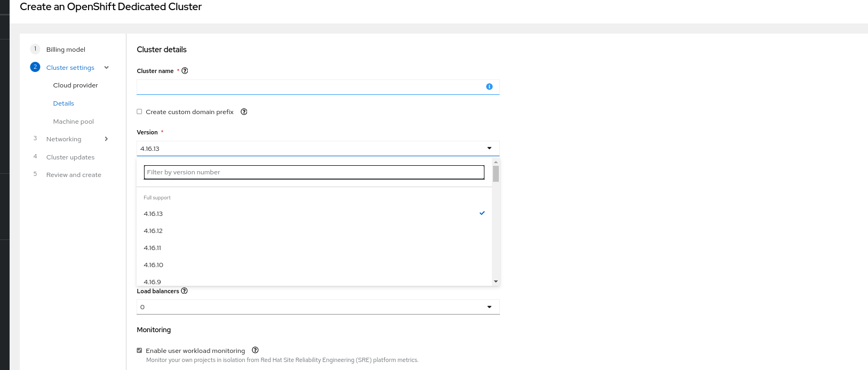Open Cluster name help tooltip icon
This screenshot has width=868, height=370.
coord(185,71)
